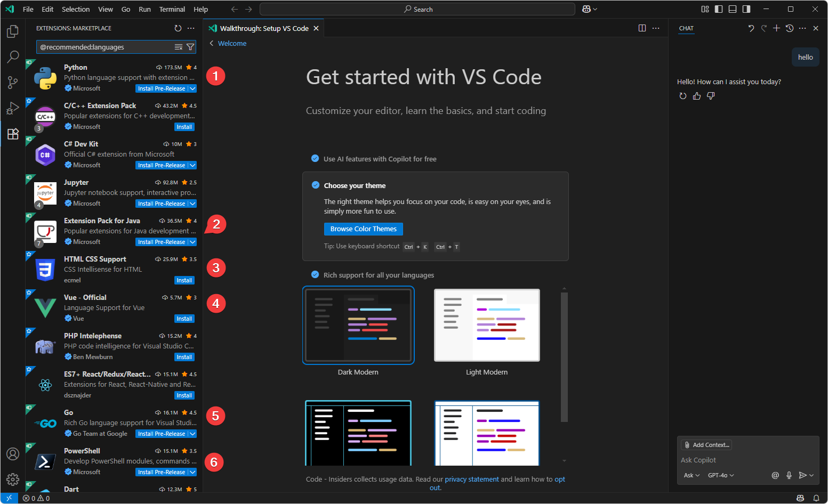Insert @ chat participant mention
828x504 pixels.
(x=775, y=475)
